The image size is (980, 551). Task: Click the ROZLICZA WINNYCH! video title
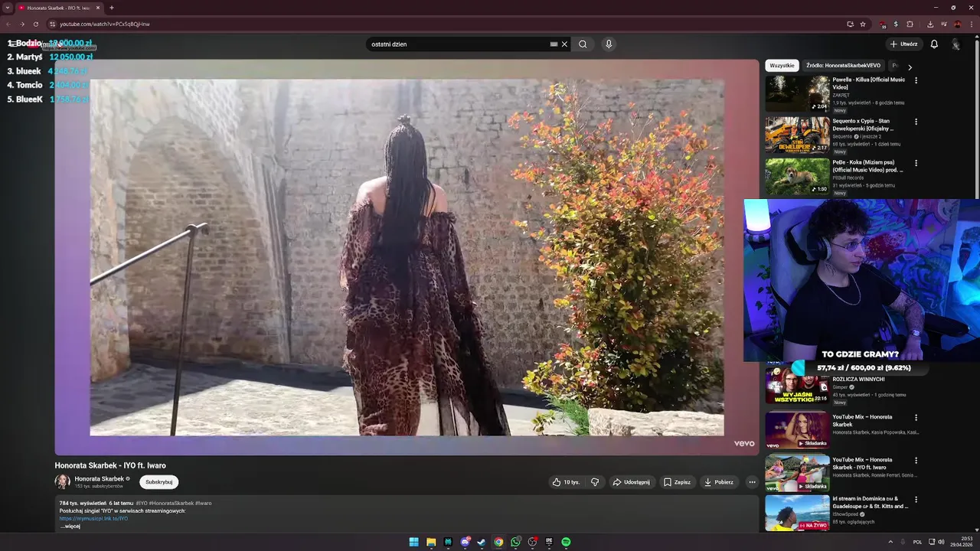[858, 379]
